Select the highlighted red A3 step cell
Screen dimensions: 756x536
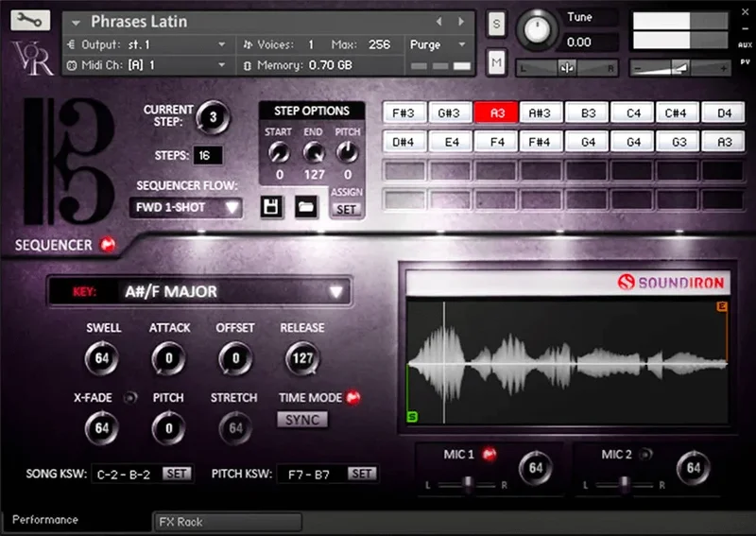[x=496, y=113]
